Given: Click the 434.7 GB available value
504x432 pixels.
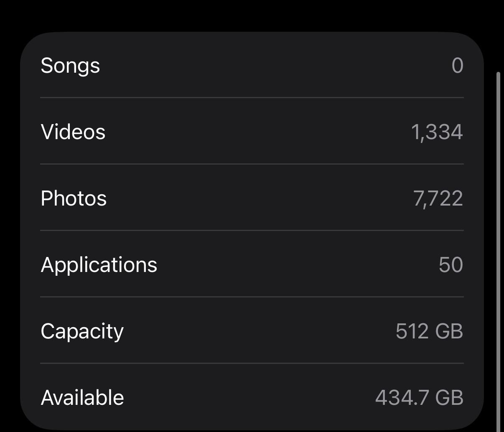Looking at the screenshot, I should [419, 398].
